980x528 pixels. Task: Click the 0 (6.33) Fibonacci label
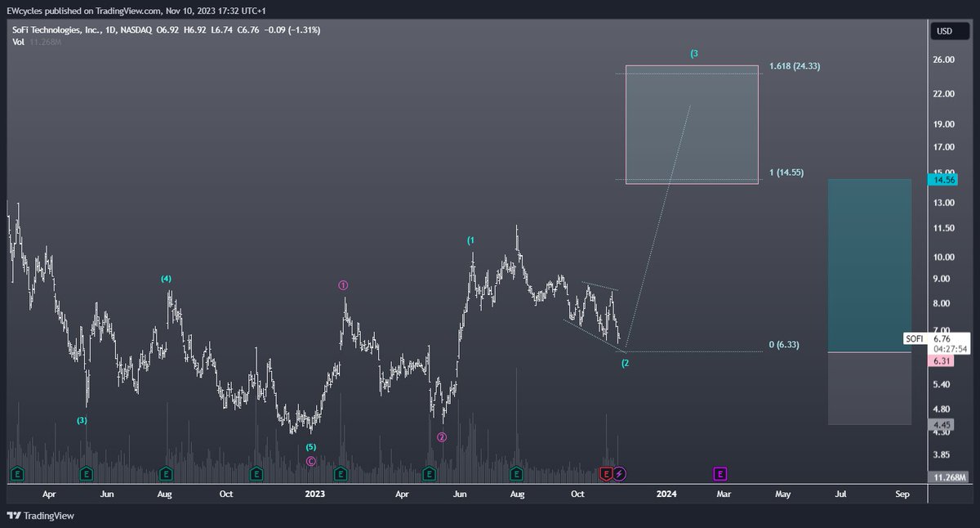coord(784,345)
